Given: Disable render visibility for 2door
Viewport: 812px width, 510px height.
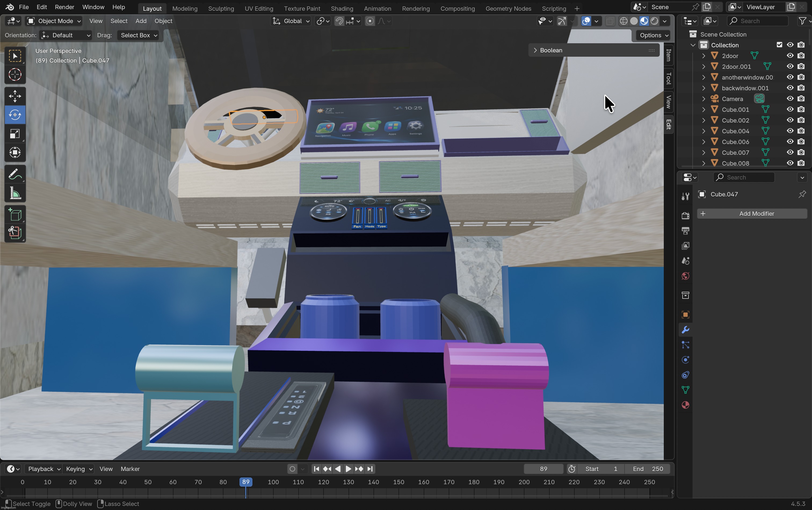Looking at the screenshot, I should (x=801, y=56).
